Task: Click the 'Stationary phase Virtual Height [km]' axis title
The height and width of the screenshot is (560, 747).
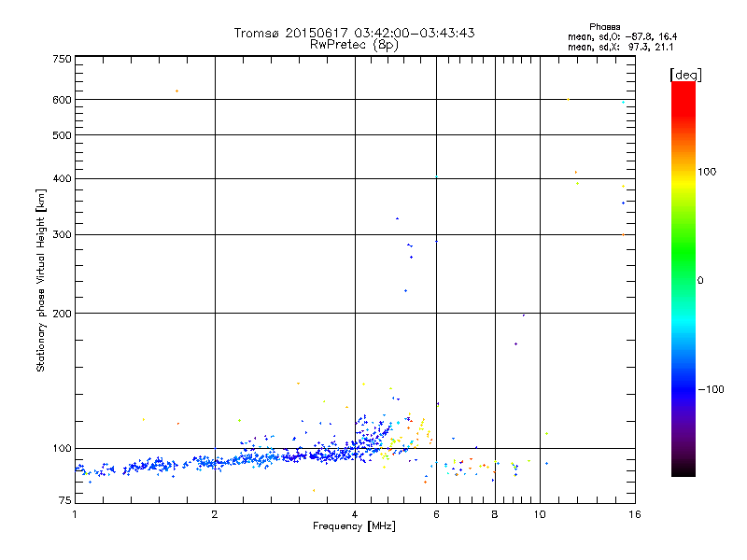Action: (x=41, y=280)
